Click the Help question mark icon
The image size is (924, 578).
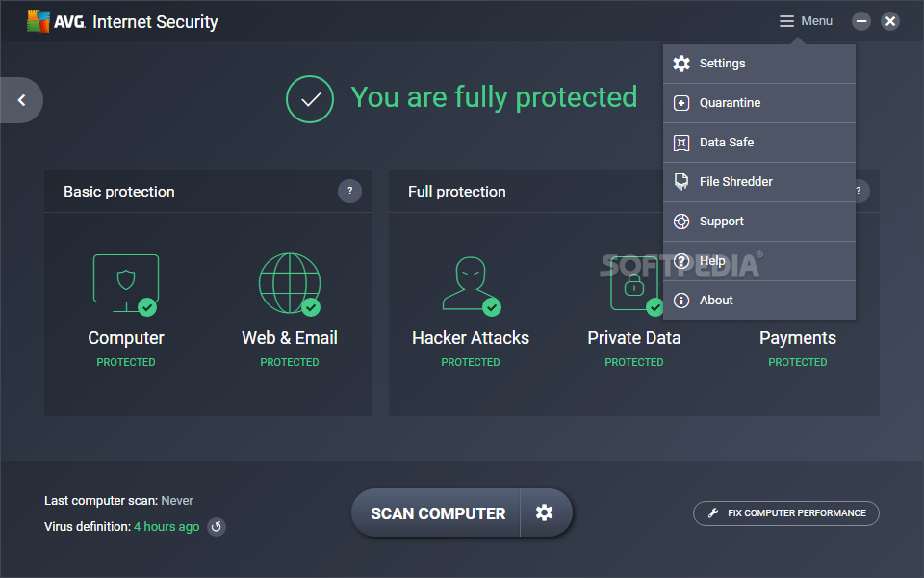[681, 261]
